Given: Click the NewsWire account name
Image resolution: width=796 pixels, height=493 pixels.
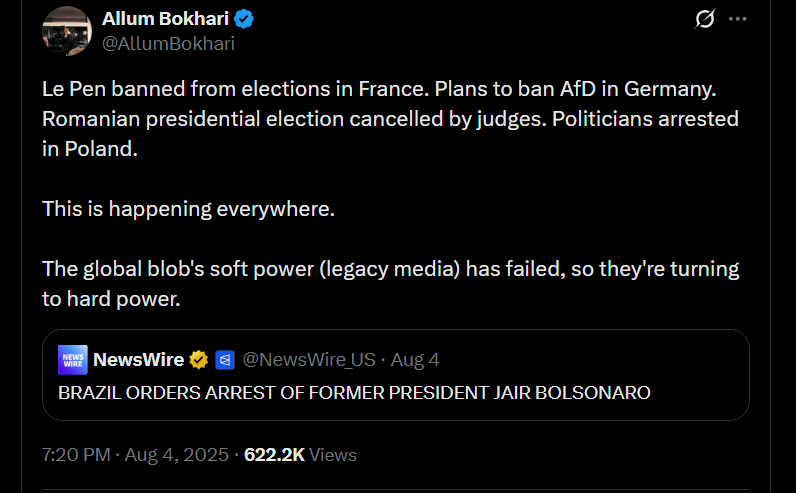Looking at the screenshot, I should click(139, 359).
